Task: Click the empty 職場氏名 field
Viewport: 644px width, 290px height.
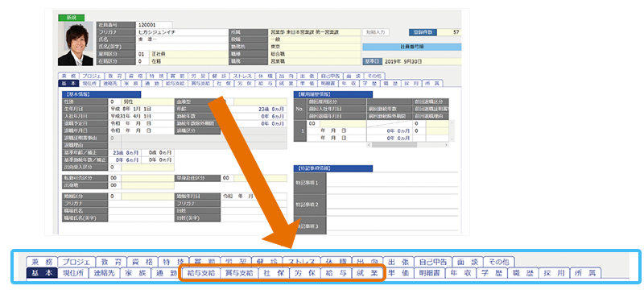Action: tap(142, 211)
